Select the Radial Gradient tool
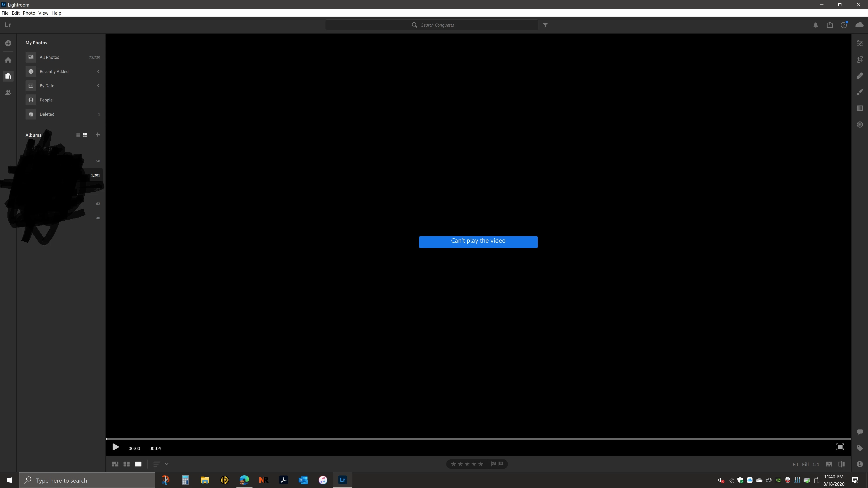Image resolution: width=868 pixels, height=488 pixels. coord(860,125)
